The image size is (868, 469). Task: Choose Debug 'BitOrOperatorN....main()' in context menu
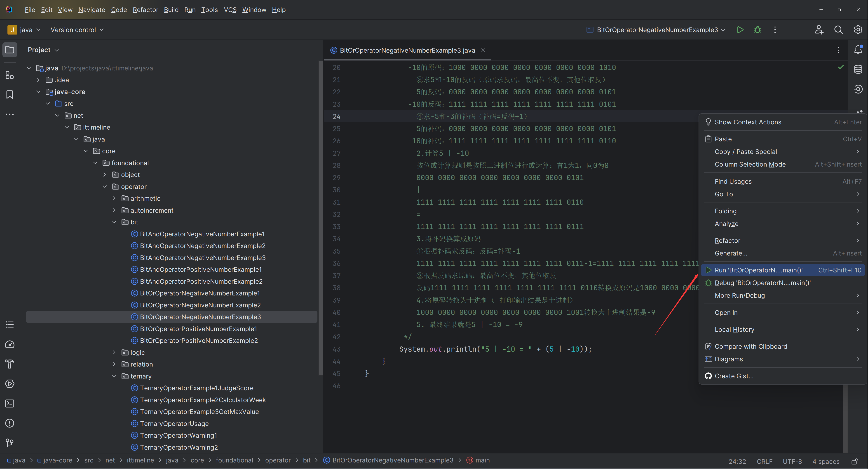point(783,283)
